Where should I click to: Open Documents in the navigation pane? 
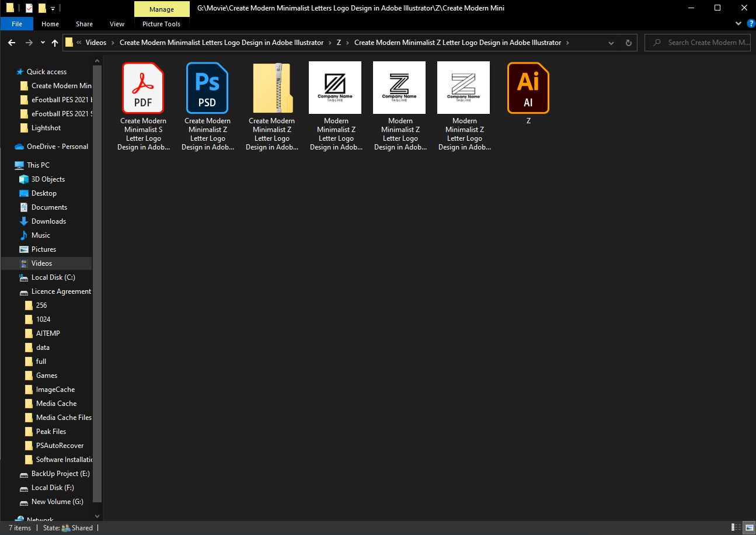pos(49,207)
